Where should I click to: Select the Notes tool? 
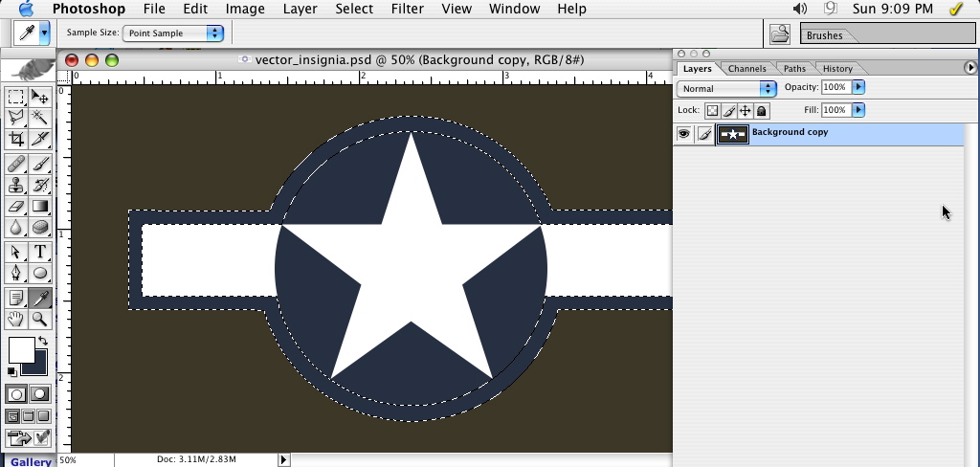click(15, 299)
